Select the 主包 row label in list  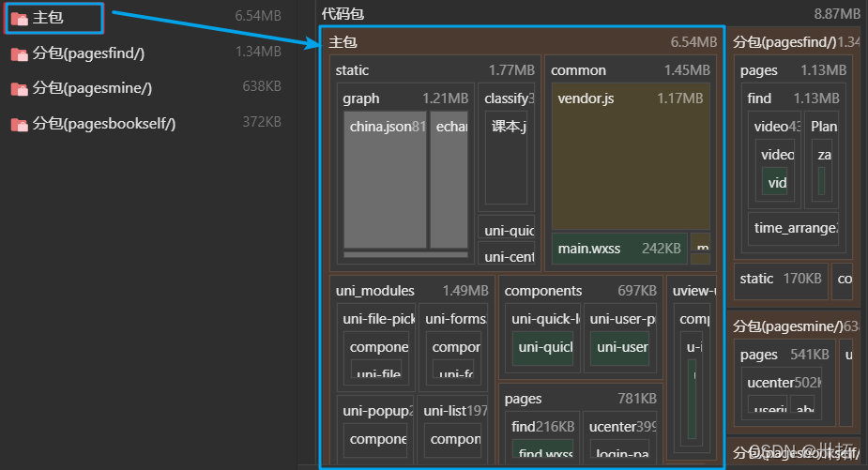click(x=48, y=18)
